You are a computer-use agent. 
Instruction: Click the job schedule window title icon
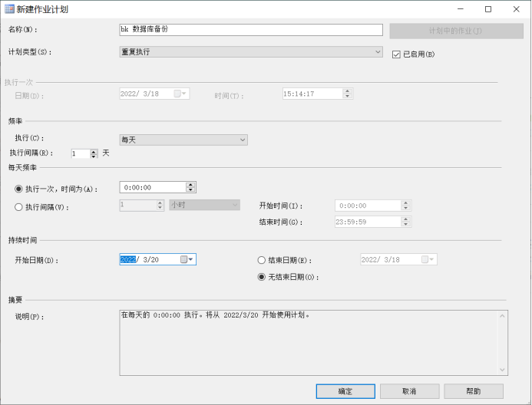click(9, 9)
